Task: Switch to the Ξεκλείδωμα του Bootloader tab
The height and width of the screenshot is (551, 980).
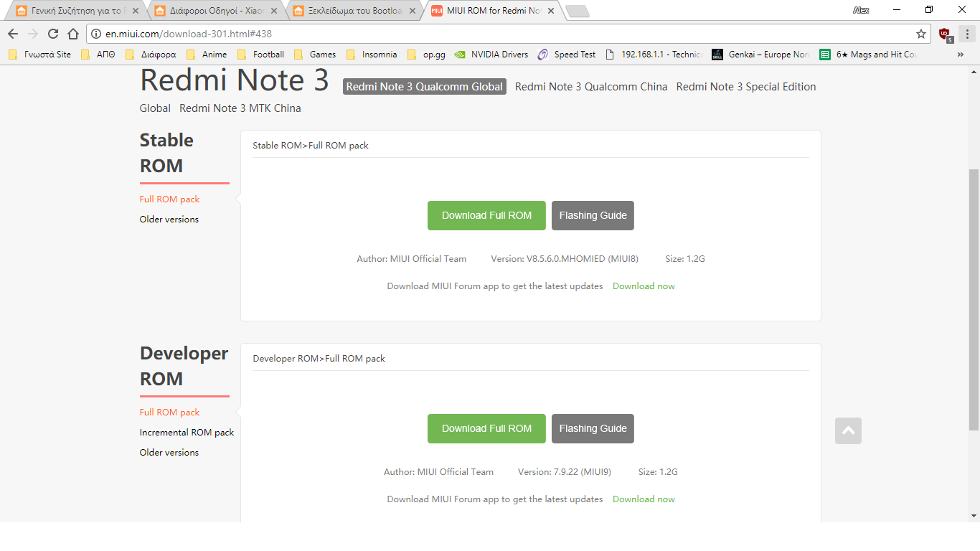Action: coord(352,11)
